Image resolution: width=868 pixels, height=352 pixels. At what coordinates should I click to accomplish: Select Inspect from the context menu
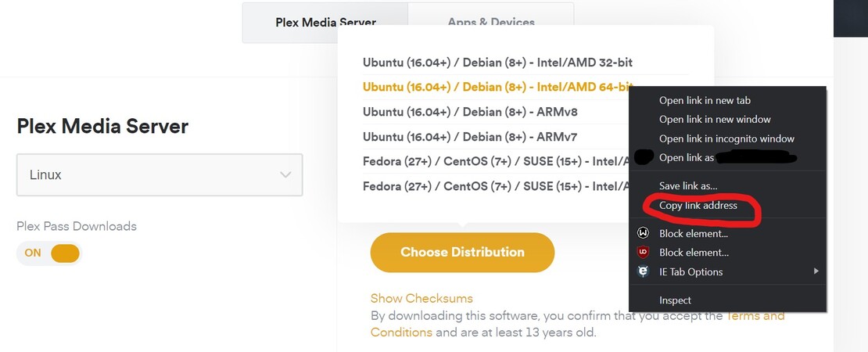coord(675,300)
